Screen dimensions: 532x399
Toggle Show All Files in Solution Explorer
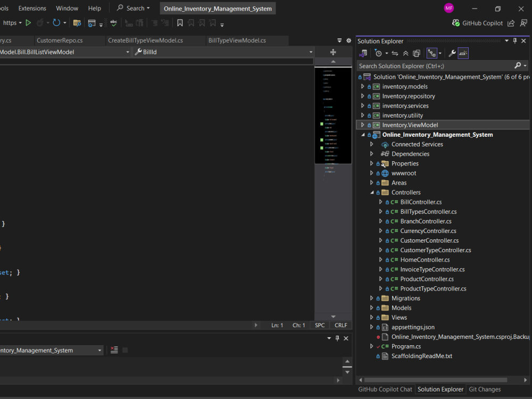tap(417, 53)
